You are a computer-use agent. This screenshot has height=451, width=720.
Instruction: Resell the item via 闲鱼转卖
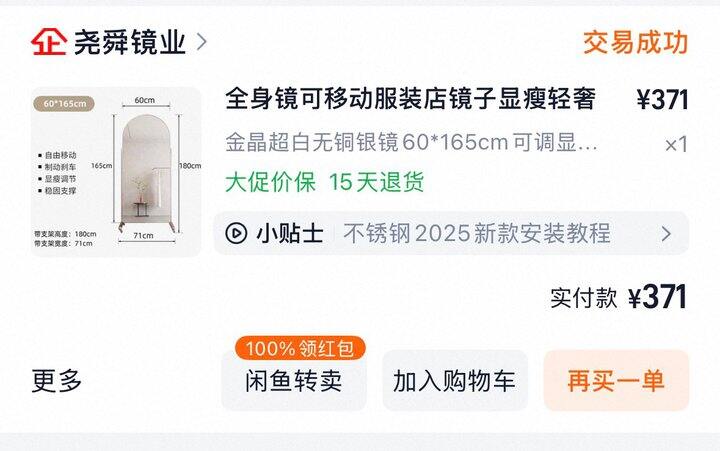click(294, 381)
